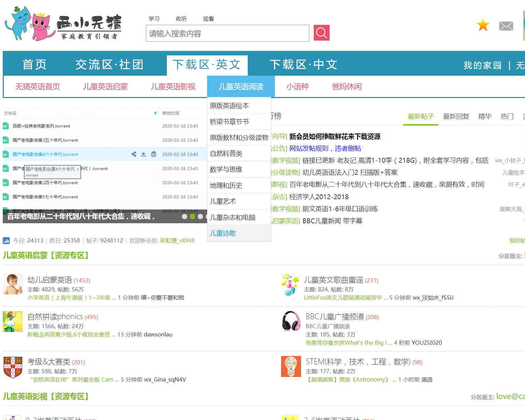
Task: Open 小语种 sub-nav item
Action: [x=297, y=86]
